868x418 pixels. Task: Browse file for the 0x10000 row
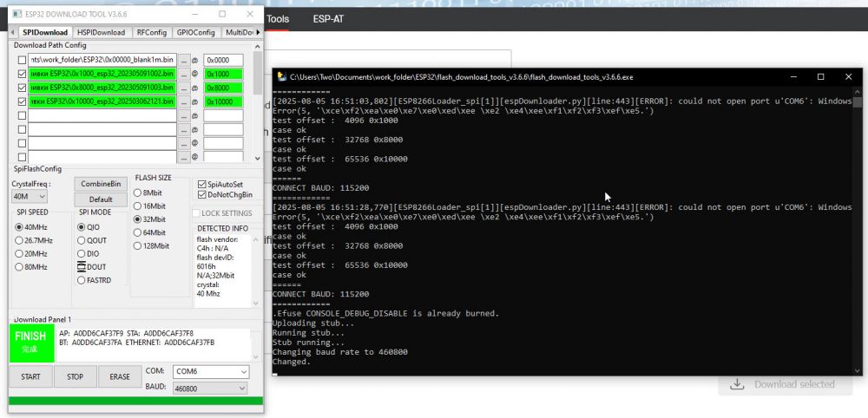pos(185,101)
